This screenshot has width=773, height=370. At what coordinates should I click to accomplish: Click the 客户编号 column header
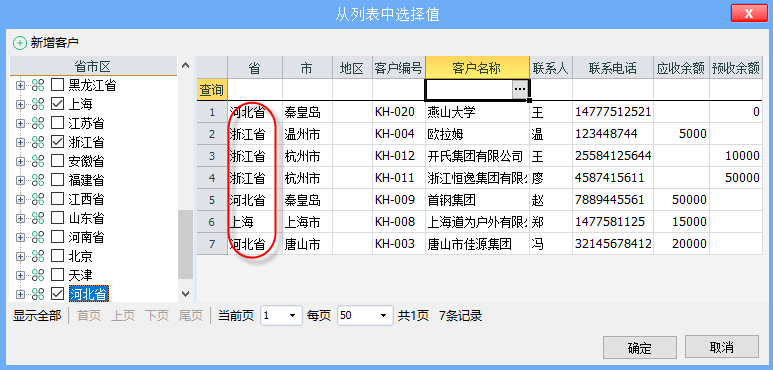click(398, 67)
